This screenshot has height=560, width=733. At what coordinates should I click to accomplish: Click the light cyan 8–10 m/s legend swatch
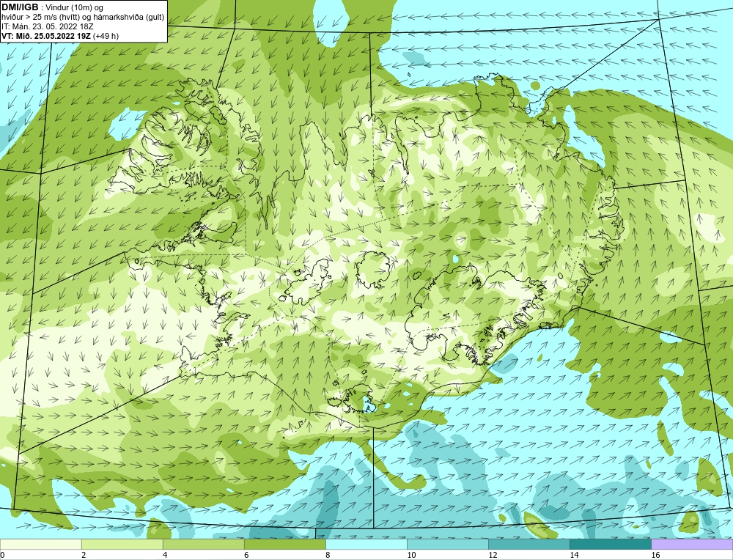[x=366, y=544]
